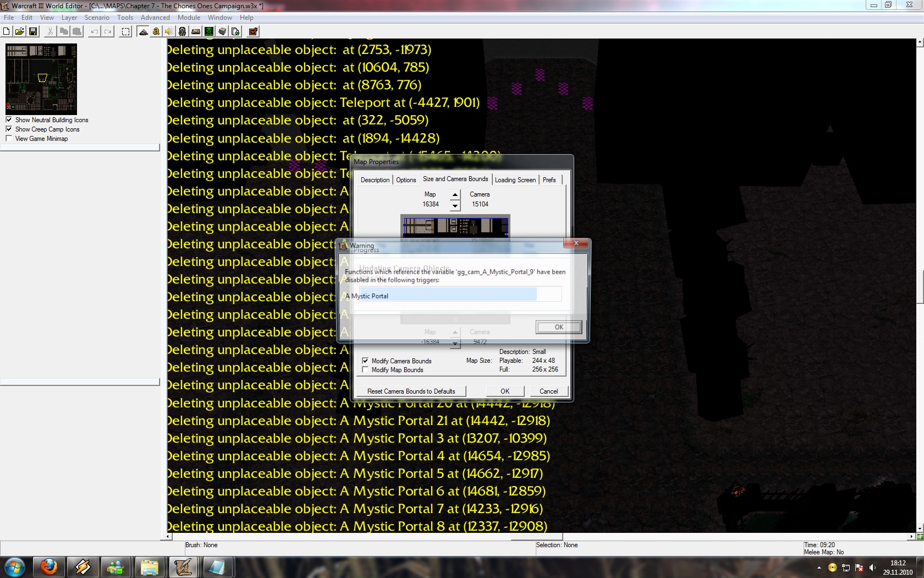Image resolution: width=924 pixels, height=578 pixels.
Task: Open Windows Live Messenger taskbar icon
Action: pos(116,566)
